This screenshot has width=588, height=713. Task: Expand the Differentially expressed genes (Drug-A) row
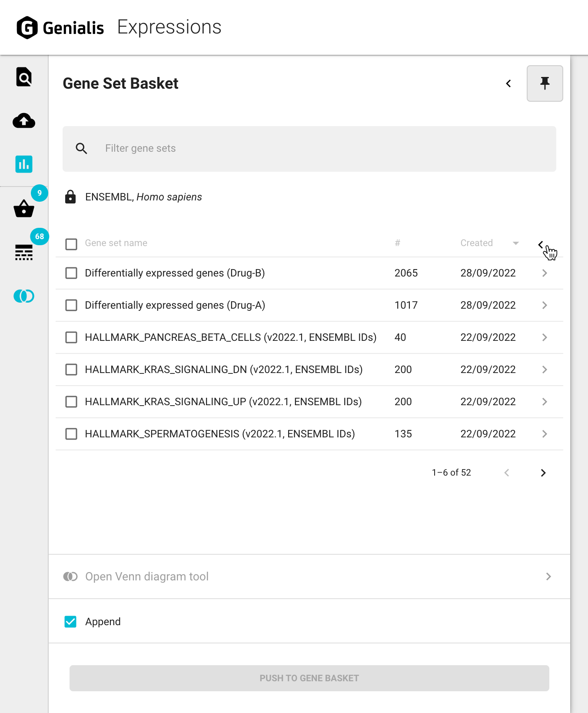tap(545, 305)
